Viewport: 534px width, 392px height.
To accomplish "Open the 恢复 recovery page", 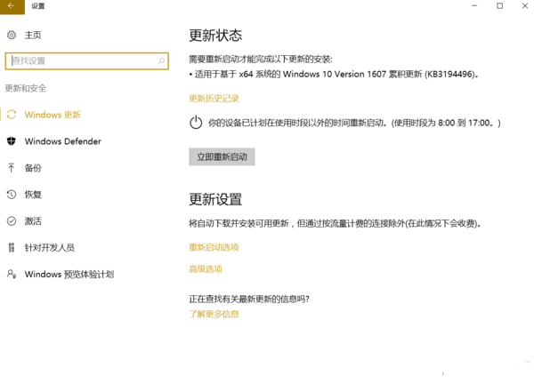I will coord(33,195).
